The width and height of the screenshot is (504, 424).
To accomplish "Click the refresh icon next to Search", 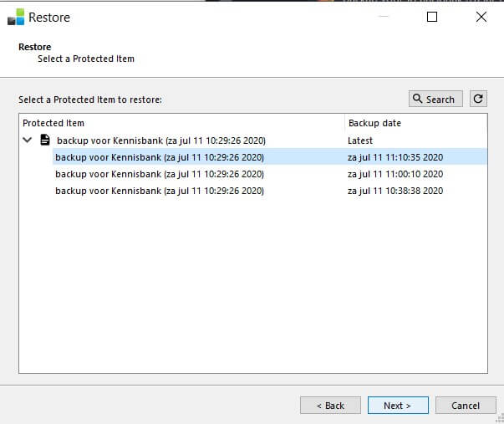I will [x=478, y=99].
